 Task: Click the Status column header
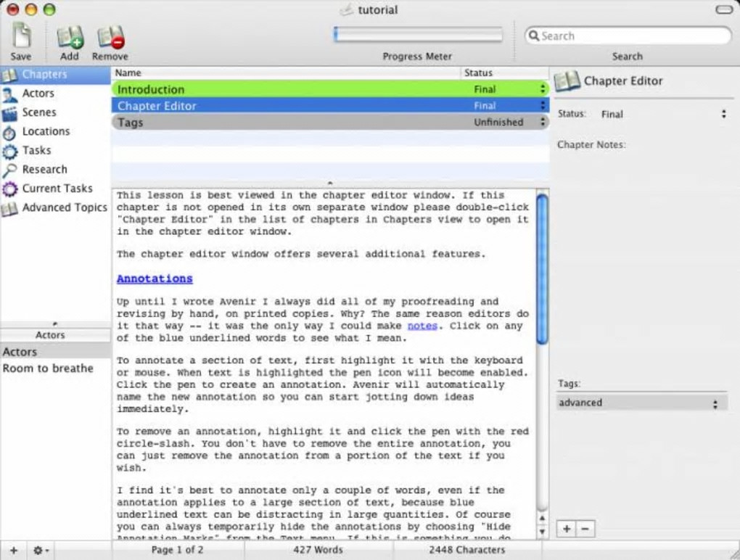point(505,73)
